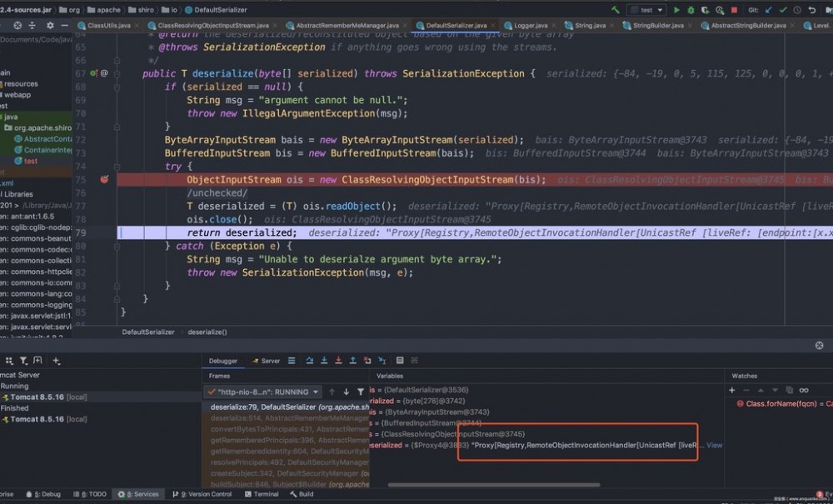833x504 pixels.
Task: Step Out of the current frame
Action: tap(351, 361)
